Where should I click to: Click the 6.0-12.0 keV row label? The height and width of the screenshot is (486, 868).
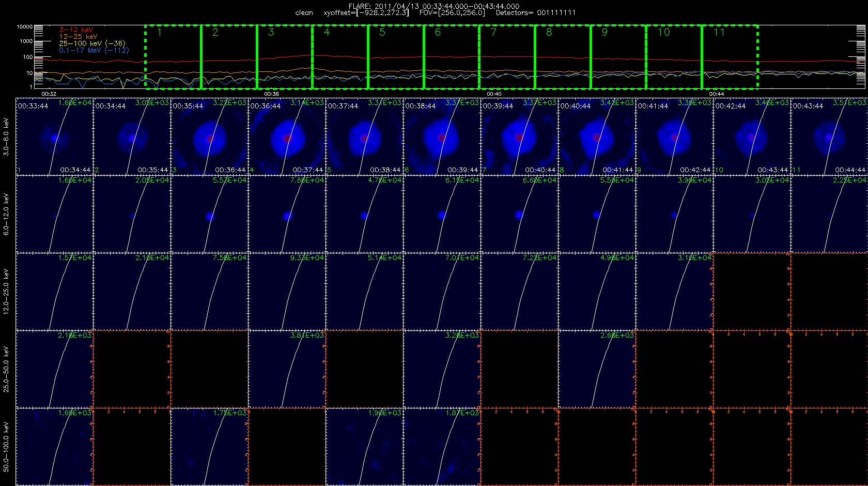(x=6, y=215)
